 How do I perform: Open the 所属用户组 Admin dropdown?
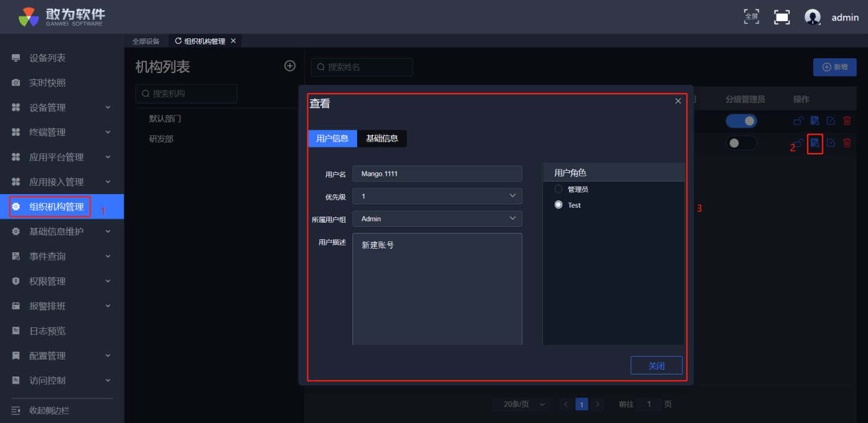437,219
